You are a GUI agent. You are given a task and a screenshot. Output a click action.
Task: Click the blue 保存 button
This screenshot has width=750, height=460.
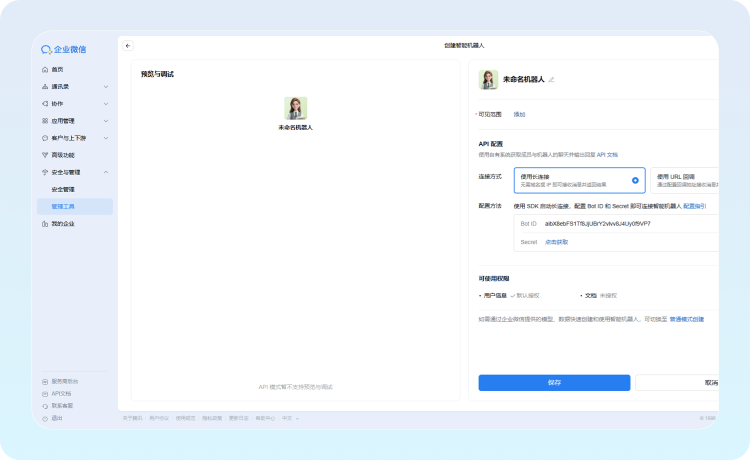click(554, 383)
